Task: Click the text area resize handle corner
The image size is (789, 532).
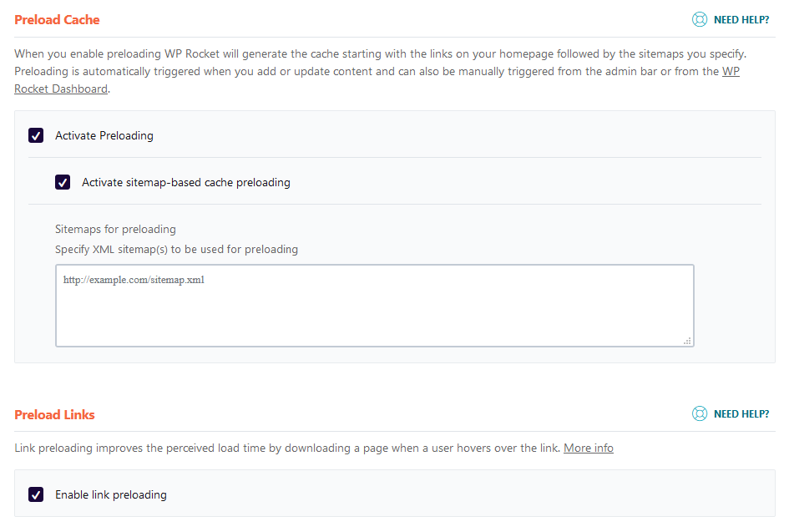Action: [x=687, y=341]
